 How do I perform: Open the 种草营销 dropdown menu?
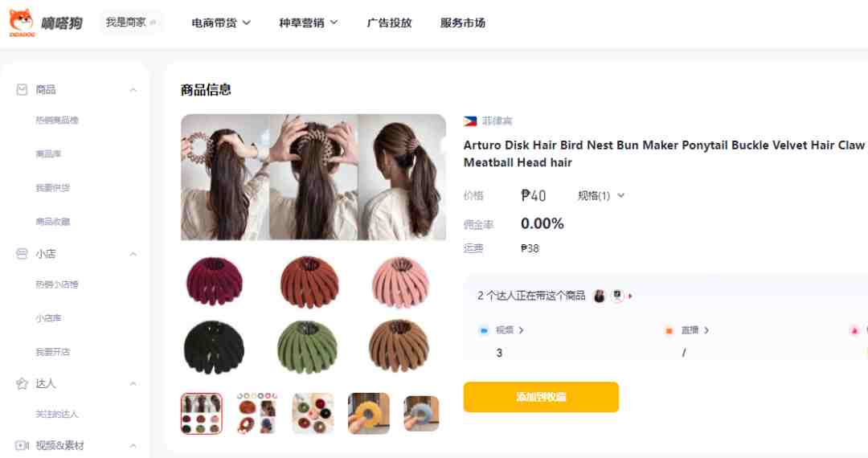(x=309, y=22)
